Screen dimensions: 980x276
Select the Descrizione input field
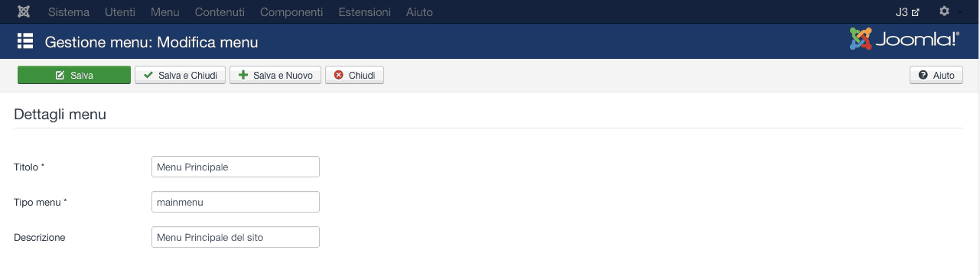[236, 237]
